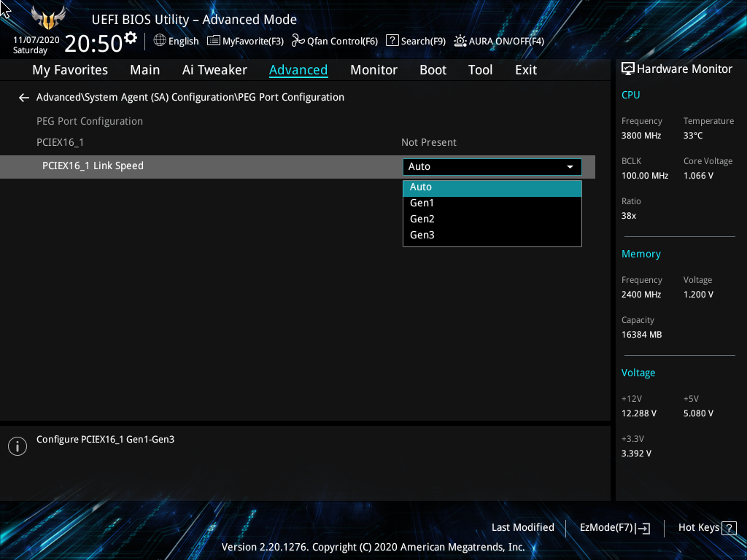Click the info icon beside help text
747x560 pixels.
point(18,446)
